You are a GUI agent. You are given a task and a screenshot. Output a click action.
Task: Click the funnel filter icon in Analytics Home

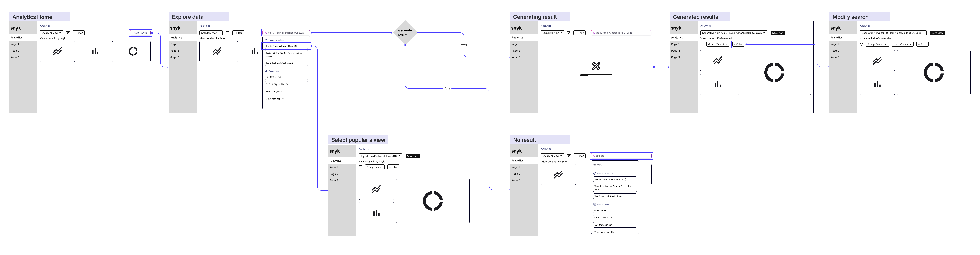68,33
